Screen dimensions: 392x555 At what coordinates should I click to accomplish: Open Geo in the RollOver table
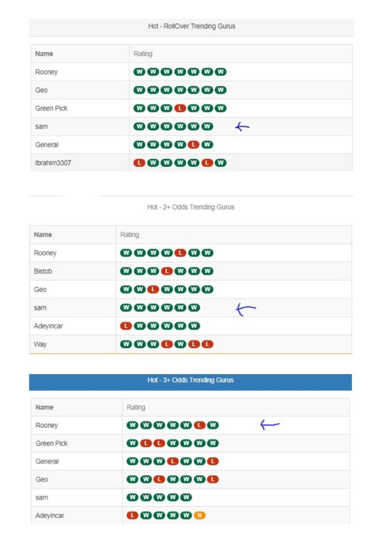(41, 91)
